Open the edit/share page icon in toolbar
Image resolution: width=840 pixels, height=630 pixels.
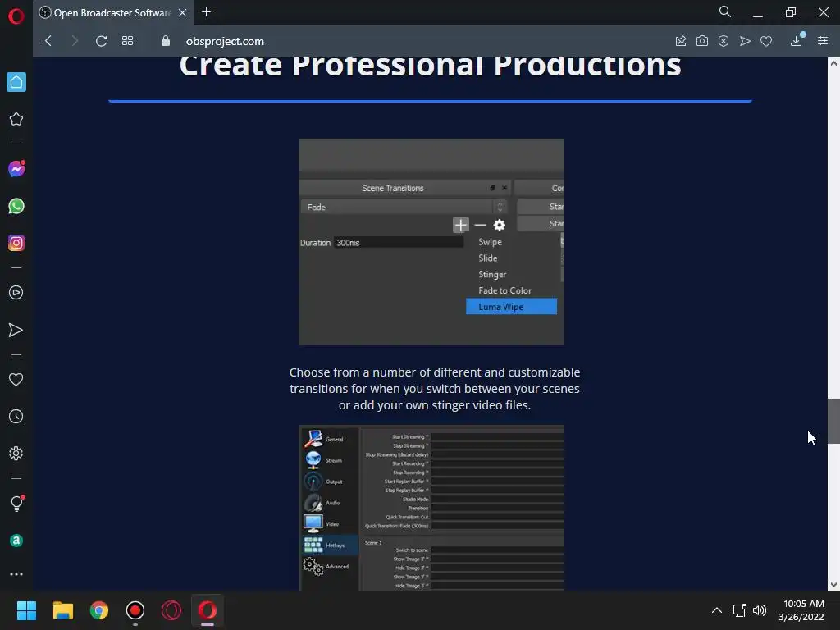pos(681,41)
